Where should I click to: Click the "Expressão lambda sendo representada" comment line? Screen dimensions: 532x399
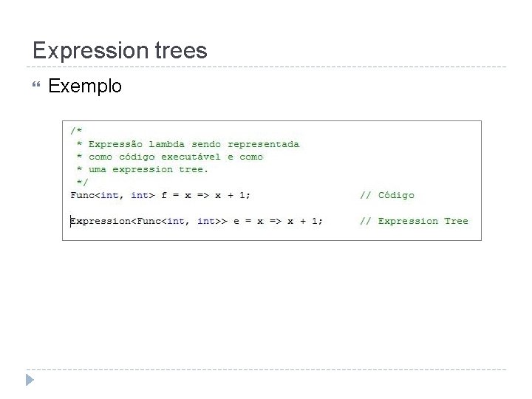[x=194, y=144]
